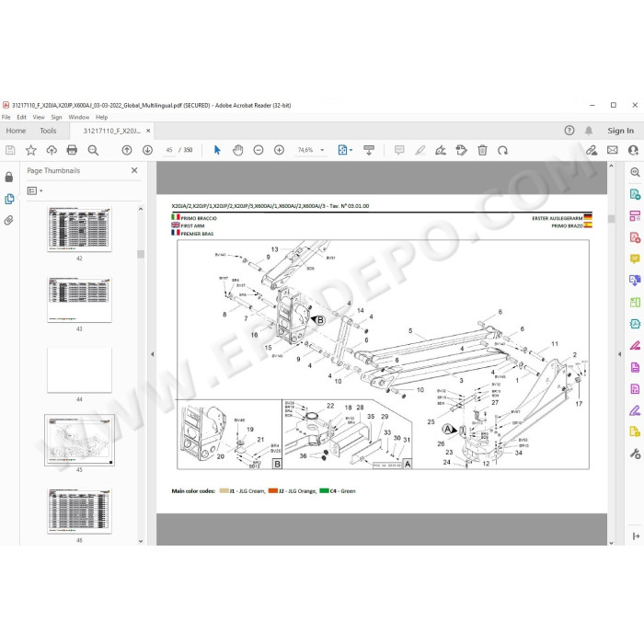This screenshot has height=644, width=644.
Task: Click the thumbnails panel scroll down arrow
Action: (141, 541)
